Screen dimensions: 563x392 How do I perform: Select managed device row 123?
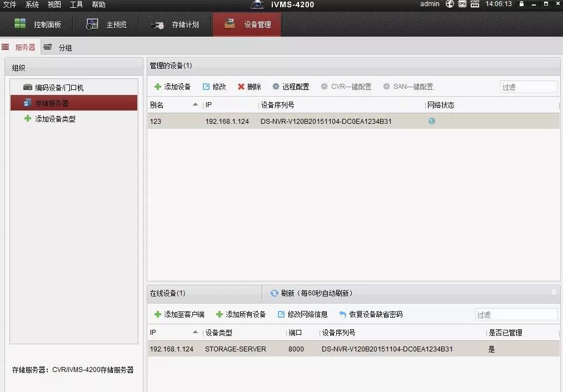pyautogui.click(x=353, y=121)
